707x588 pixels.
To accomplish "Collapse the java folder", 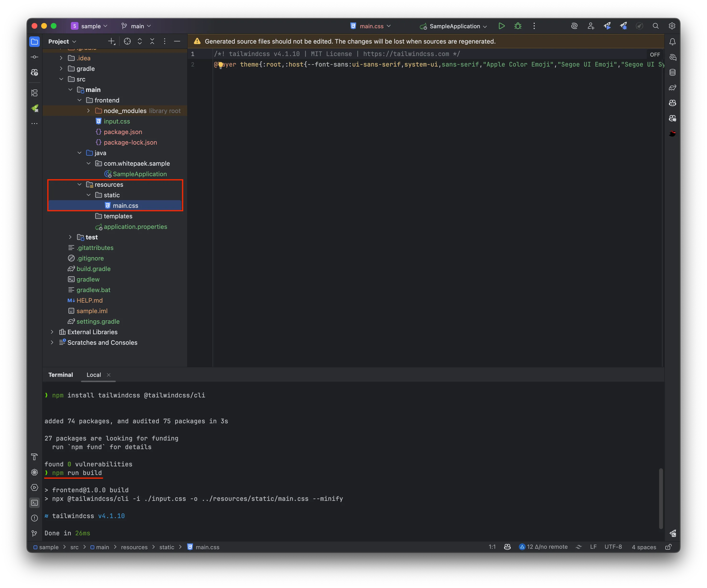I will 79,153.
